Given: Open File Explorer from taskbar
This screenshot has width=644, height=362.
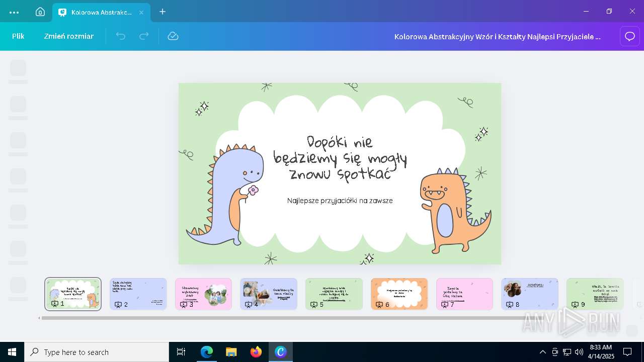Looking at the screenshot, I should (x=231, y=352).
